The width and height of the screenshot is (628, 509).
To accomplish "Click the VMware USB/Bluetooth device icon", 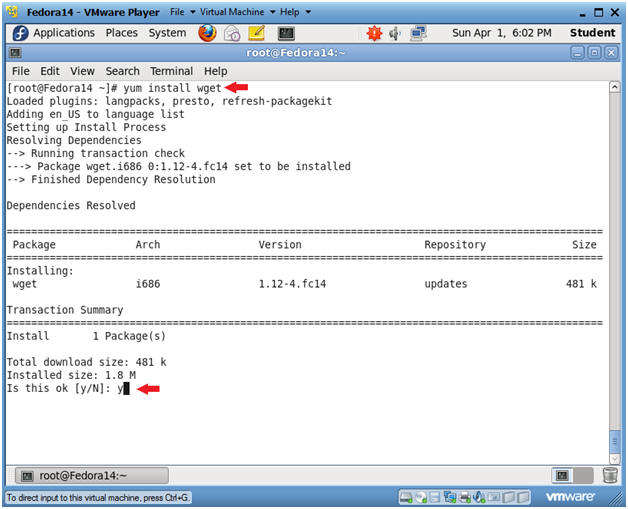I will pyautogui.click(x=479, y=497).
